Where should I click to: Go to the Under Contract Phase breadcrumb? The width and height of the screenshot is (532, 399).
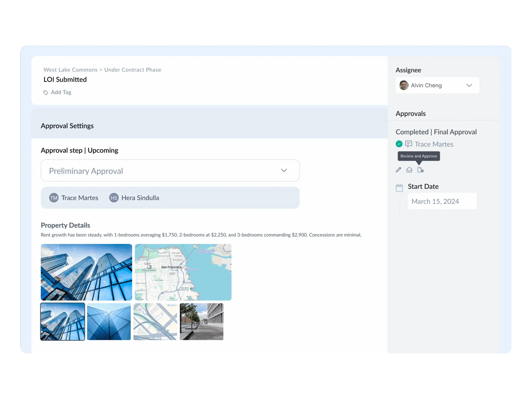pos(133,70)
